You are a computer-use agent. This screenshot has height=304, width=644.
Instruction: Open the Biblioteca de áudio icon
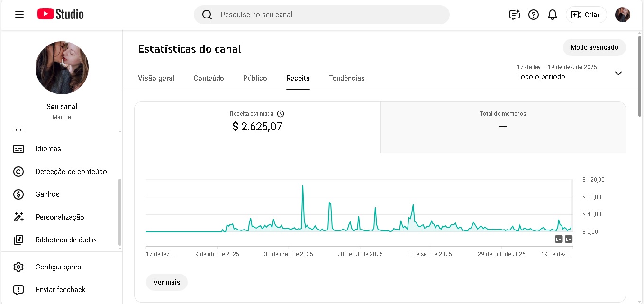pyautogui.click(x=18, y=240)
